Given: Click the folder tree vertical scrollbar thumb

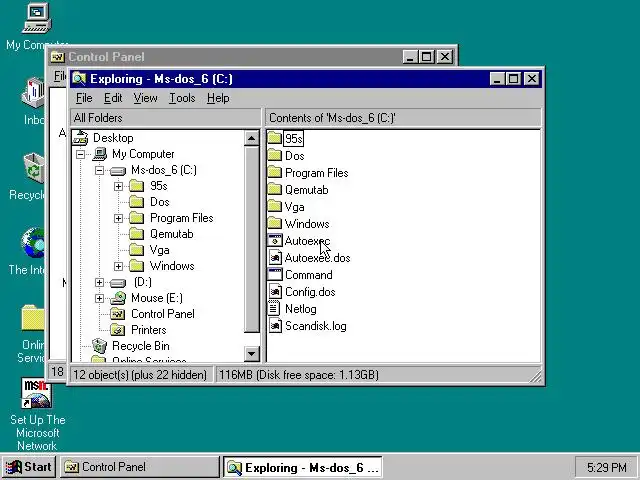Looking at the screenshot, I should tap(252, 239).
